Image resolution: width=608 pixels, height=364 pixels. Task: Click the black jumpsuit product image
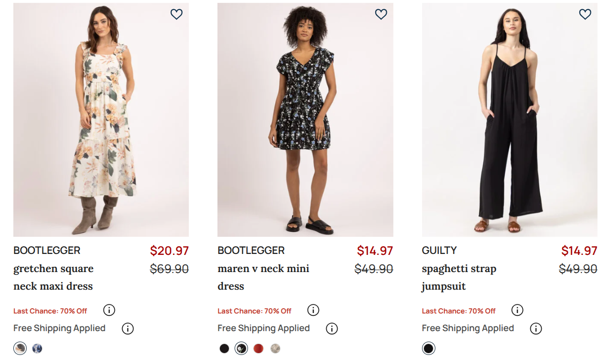509,119
